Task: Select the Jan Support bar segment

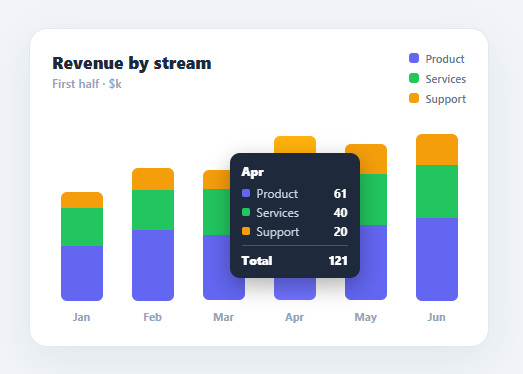Action: (x=82, y=200)
